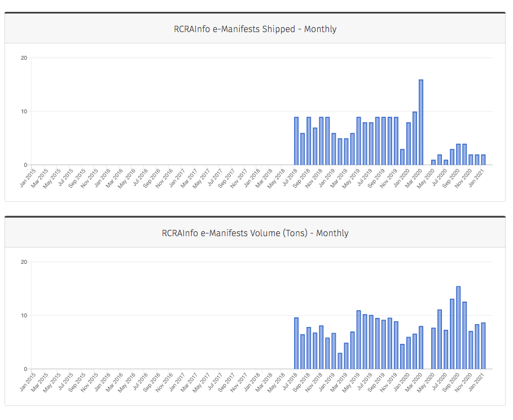Click y-axis label '0' in Volume chart
This screenshot has height=420, width=513.
[x=25, y=369]
